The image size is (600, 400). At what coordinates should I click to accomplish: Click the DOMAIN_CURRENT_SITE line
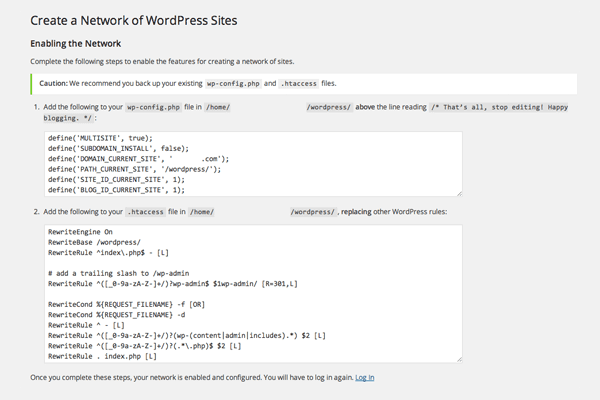pos(140,158)
